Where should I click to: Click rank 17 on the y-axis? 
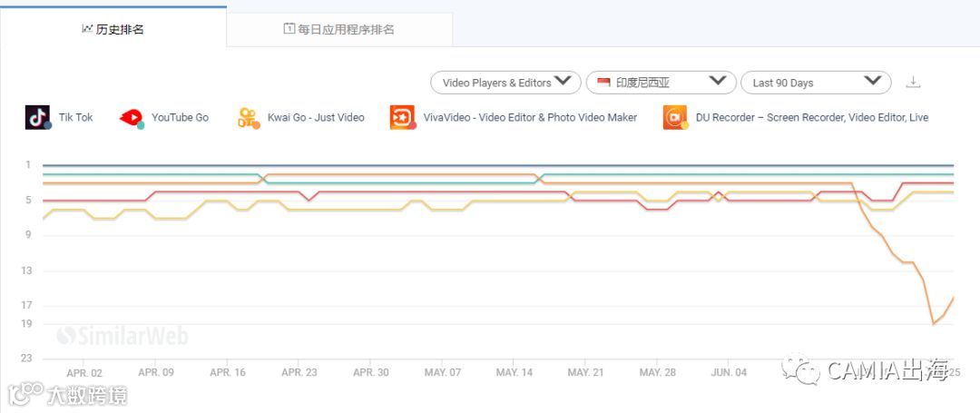click(27, 305)
